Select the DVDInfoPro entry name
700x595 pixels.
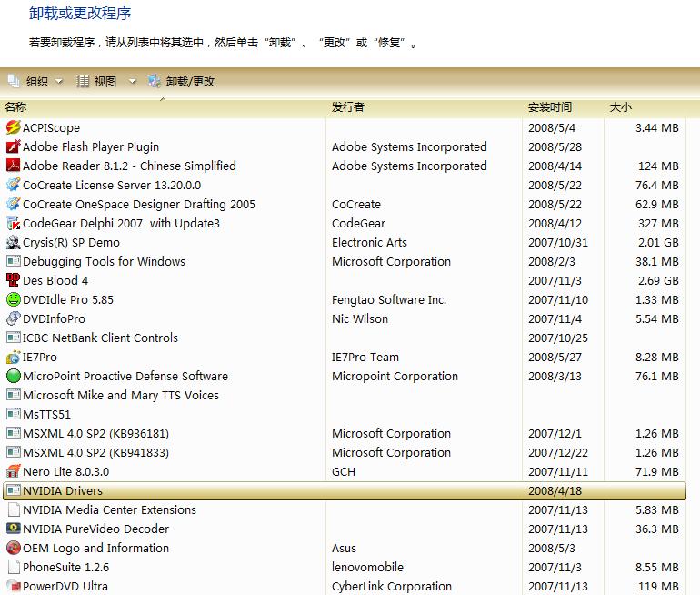54,319
